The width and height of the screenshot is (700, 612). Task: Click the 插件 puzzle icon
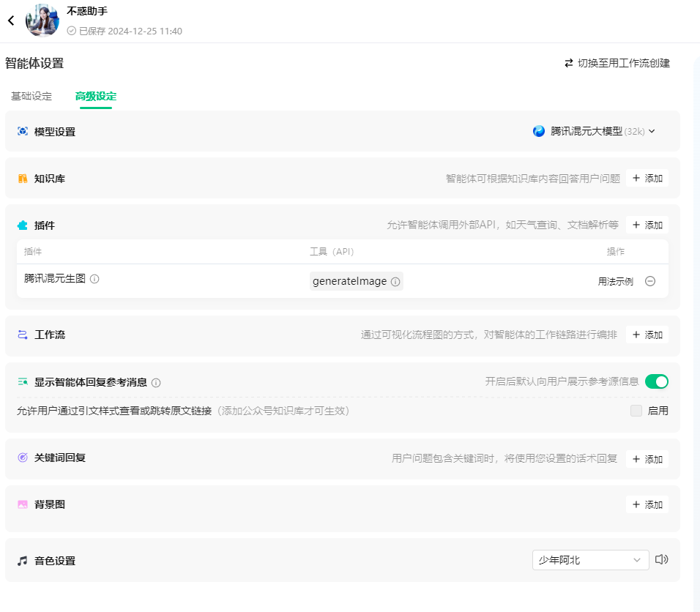click(22, 225)
